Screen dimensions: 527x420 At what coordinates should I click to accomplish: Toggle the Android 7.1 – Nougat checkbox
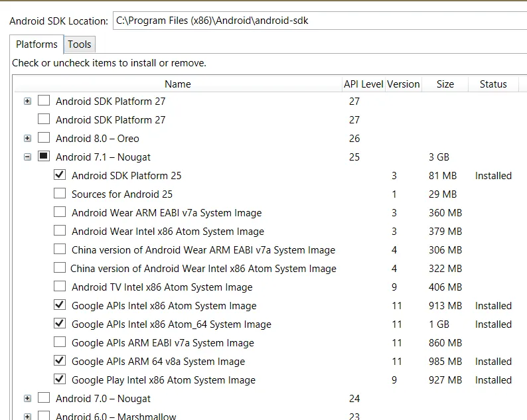click(x=44, y=157)
